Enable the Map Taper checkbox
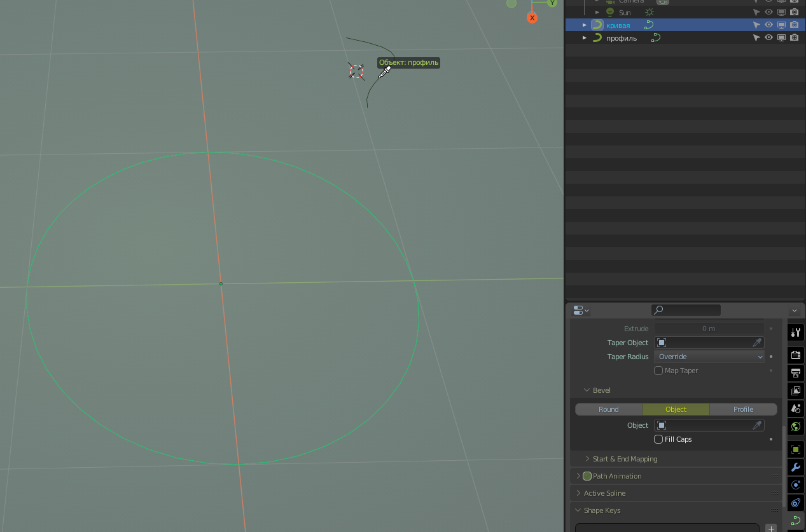This screenshot has width=806, height=532. pos(658,371)
